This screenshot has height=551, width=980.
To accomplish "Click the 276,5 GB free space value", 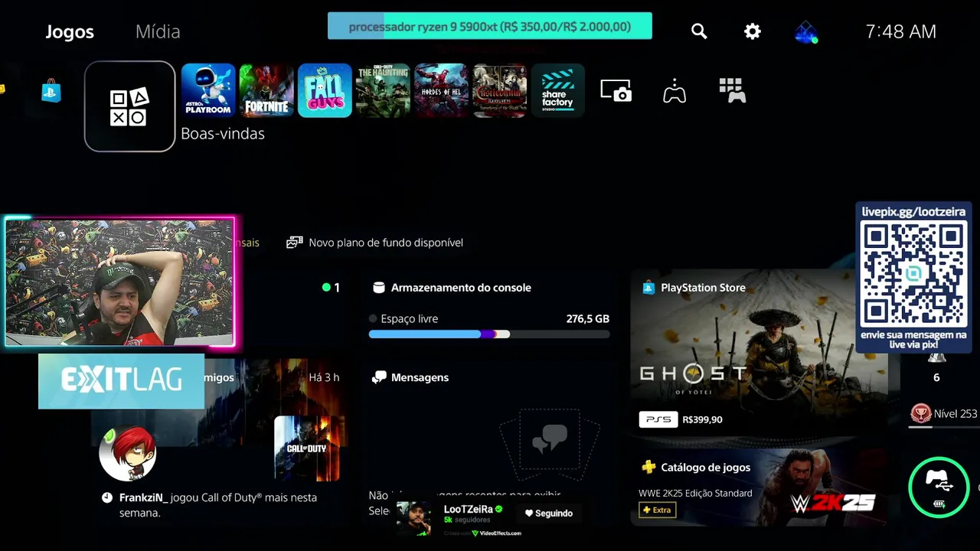I will click(588, 319).
